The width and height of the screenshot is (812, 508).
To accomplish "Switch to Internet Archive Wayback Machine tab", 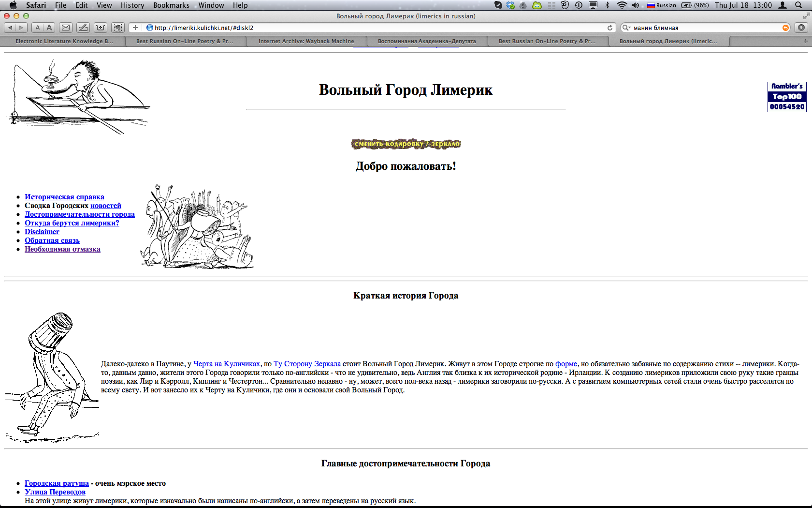I will click(306, 41).
